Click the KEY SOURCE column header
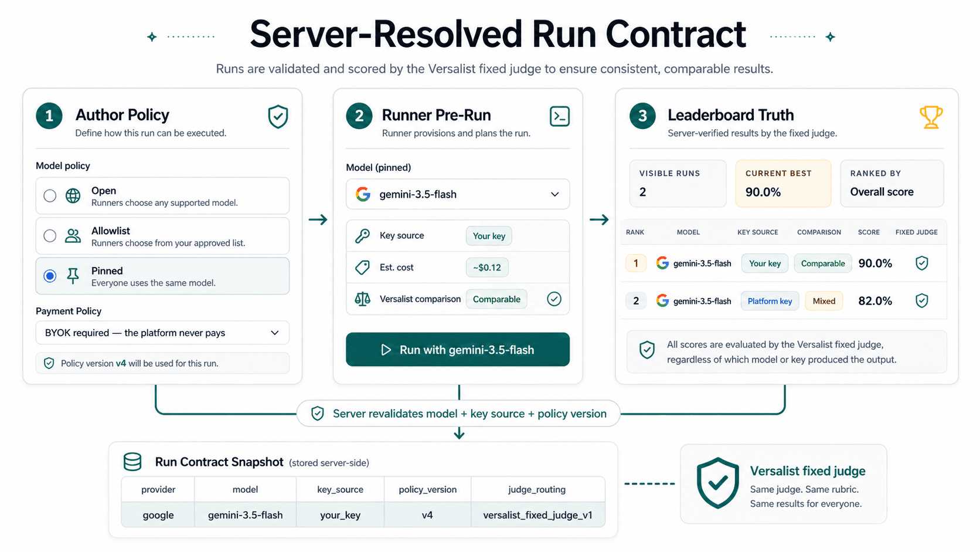The width and height of the screenshot is (980, 552). [x=758, y=232]
